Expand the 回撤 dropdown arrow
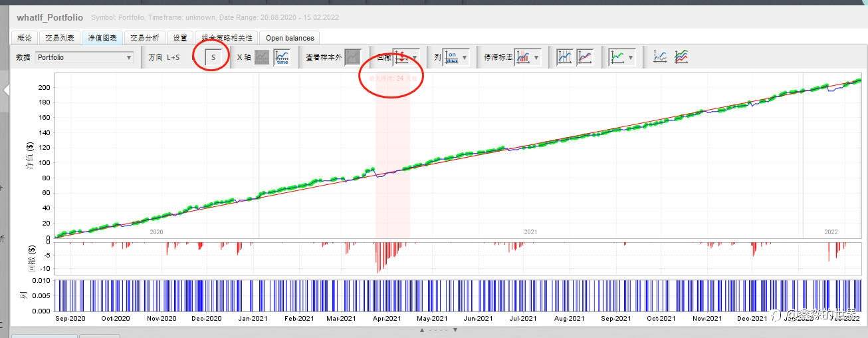Screen dimensions: 868x338 (415, 58)
